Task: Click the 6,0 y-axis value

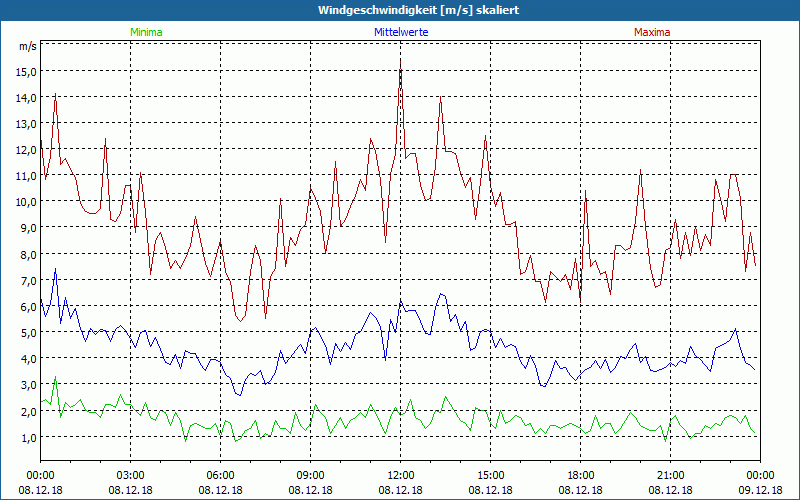Action: click(28, 307)
